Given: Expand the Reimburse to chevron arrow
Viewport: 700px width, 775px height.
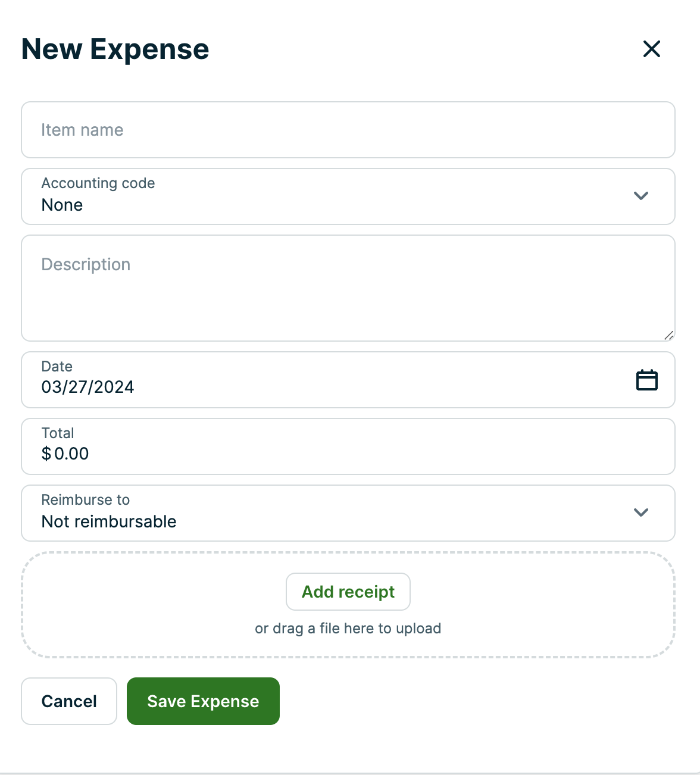Looking at the screenshot, I should pos(640,512).
